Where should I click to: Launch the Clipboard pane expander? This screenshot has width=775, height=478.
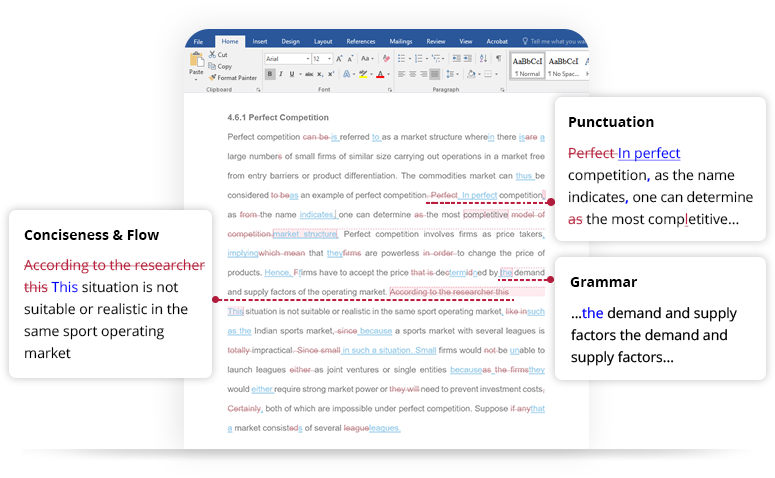point(258,90)
